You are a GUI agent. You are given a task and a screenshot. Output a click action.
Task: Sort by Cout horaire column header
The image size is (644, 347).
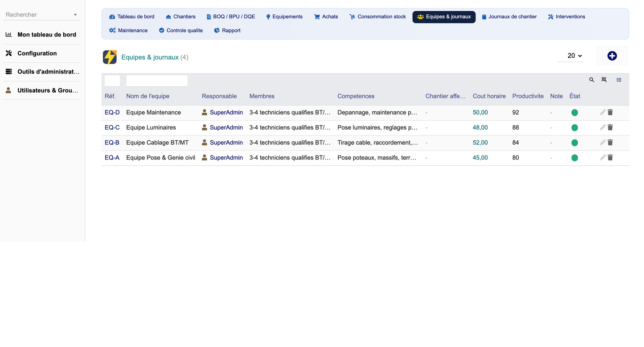pyautogui.click(x=489, y=96)
